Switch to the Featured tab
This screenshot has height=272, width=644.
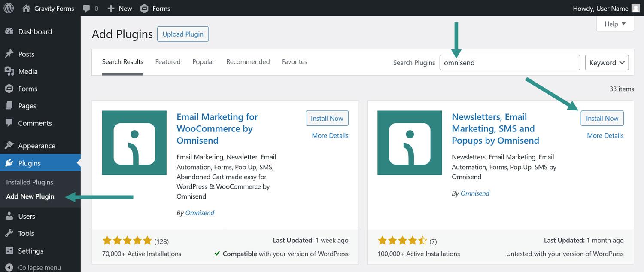pos(168,62)
